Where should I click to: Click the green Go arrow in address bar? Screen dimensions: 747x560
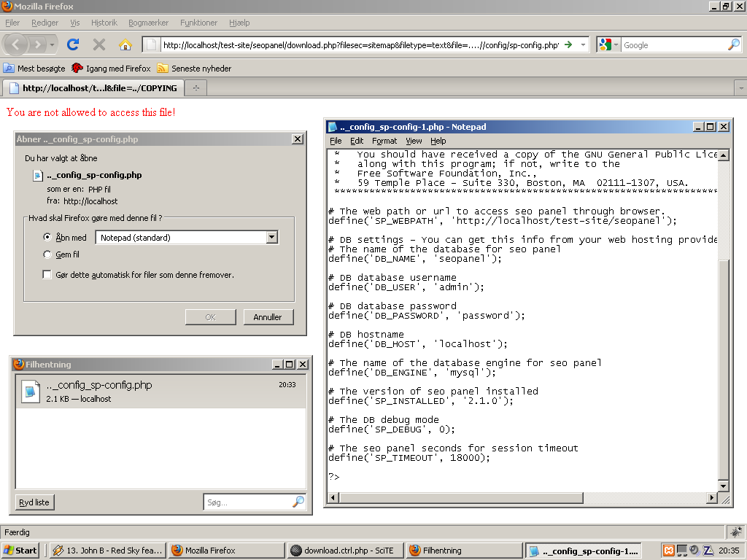568,44
